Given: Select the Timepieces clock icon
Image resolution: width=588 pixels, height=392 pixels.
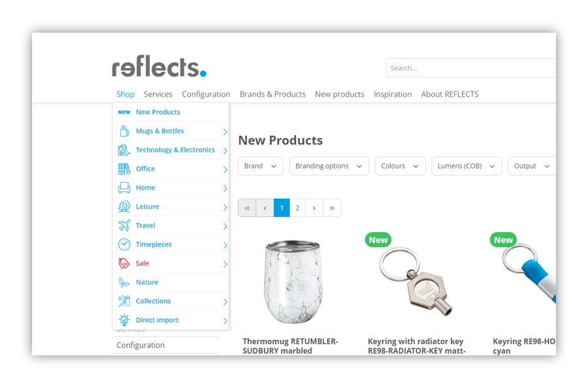Looking at the screenshot, I should [x=124, y=244].
